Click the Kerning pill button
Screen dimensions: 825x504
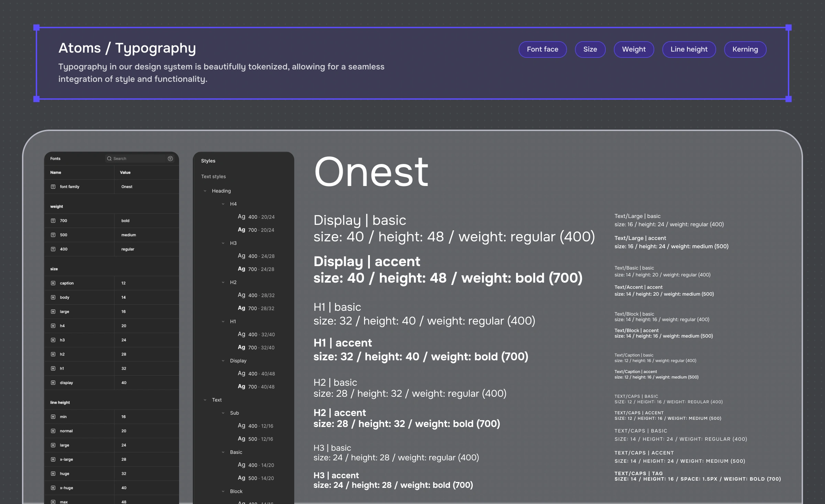click(745, 50)
